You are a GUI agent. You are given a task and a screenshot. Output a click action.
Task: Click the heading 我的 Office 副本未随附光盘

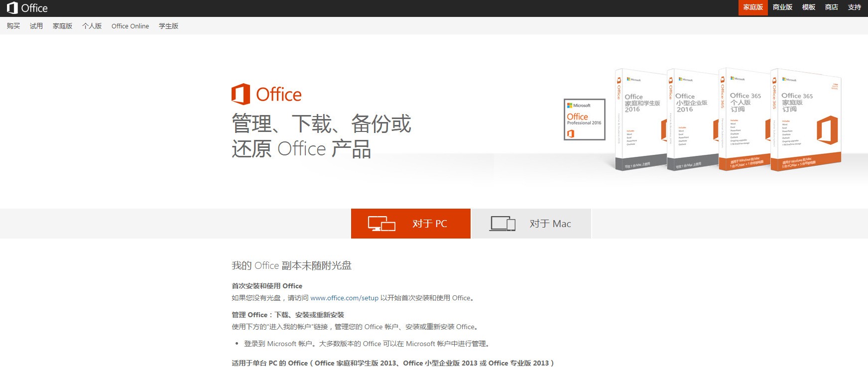[x=292, y=265]
